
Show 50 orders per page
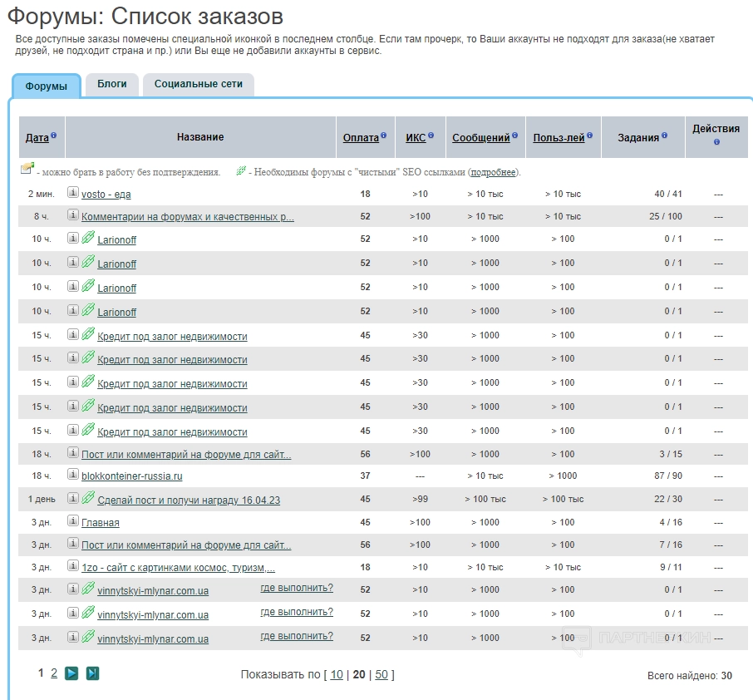(381, 674)
